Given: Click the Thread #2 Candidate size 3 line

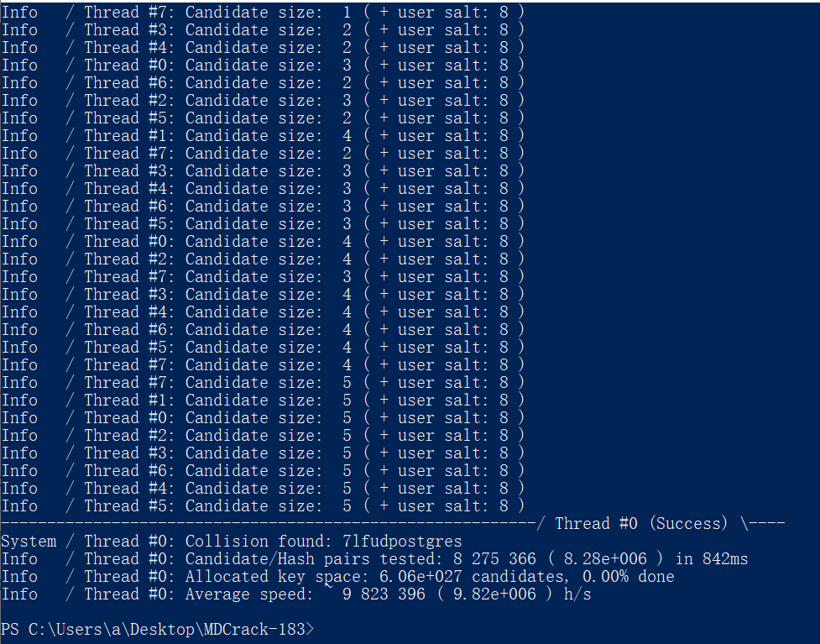Looking at the screenshot, I should pyautogui.click(x=263, y=101).
